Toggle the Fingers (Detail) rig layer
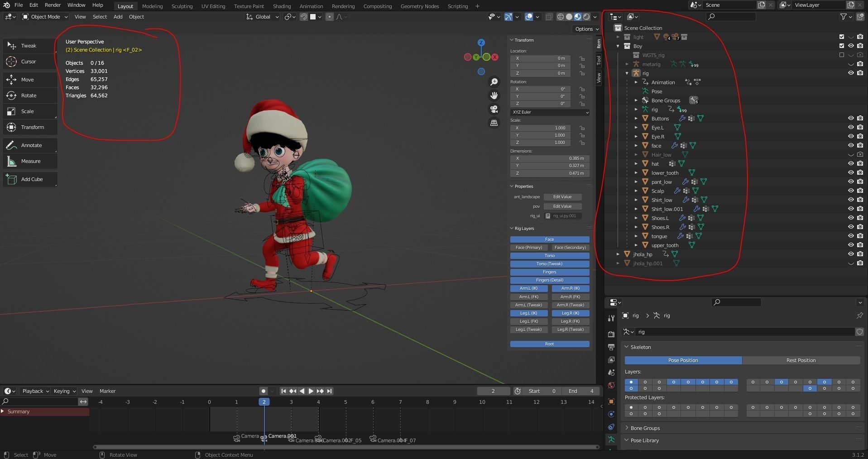Screen dimensions: 868x459 [550, 280]
